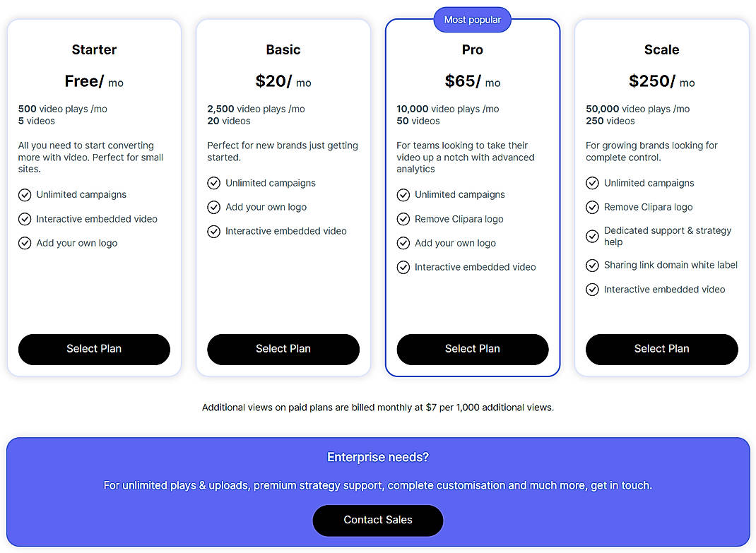Toggle the "Add your own logo" check in Pro
This screenshot has height=553, width=756.
[x=403, y=243]
